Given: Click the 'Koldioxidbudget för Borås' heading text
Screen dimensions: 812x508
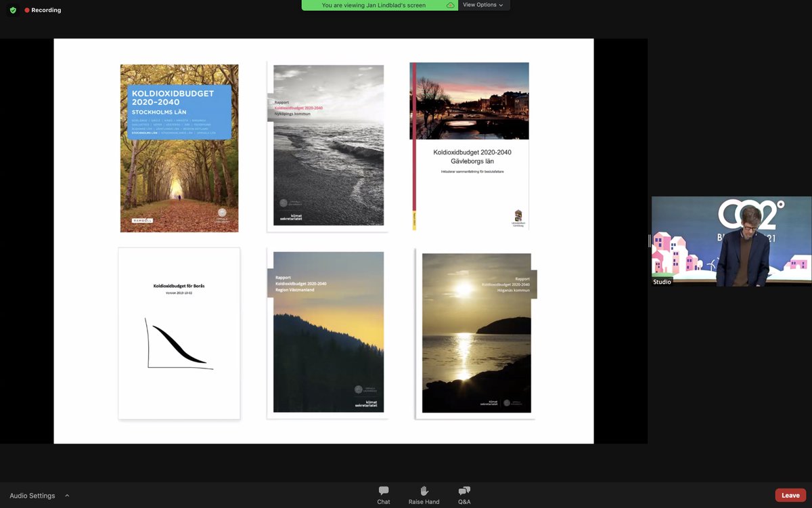Looking at the screenshot, I should [x=179, y=286].
